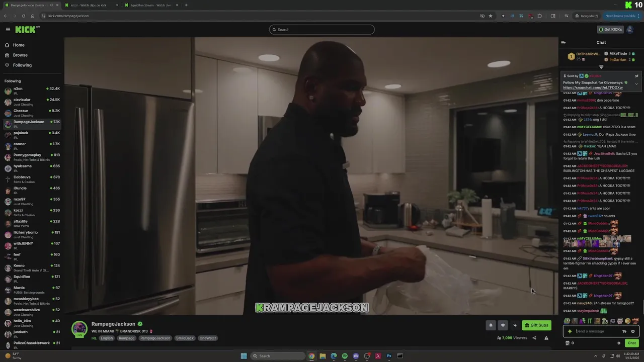
Task: Open Spotify from the taskbar
Action: (345, 356)
